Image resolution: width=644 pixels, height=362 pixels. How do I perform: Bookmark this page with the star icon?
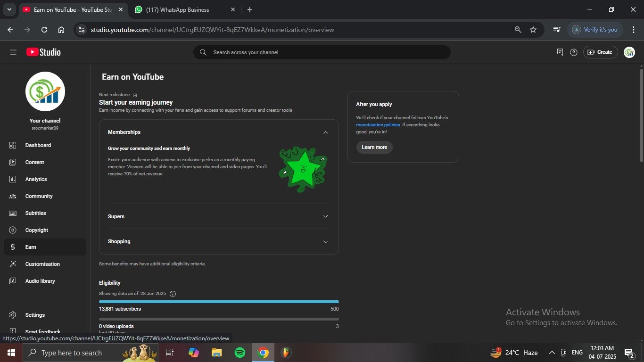pyautogui.click(x=533, y=30)
